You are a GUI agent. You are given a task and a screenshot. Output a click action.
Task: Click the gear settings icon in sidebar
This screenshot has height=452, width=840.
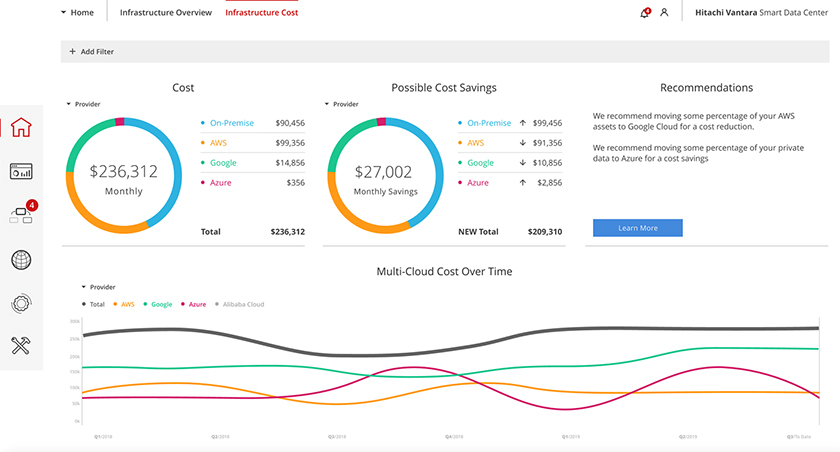pyautogui.click(x=21, y=303)
